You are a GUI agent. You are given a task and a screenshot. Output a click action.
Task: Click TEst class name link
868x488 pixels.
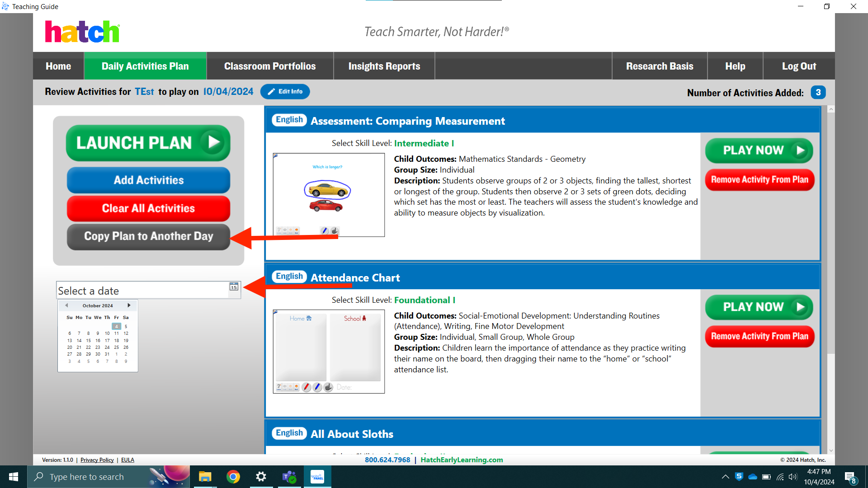(144, 92)
